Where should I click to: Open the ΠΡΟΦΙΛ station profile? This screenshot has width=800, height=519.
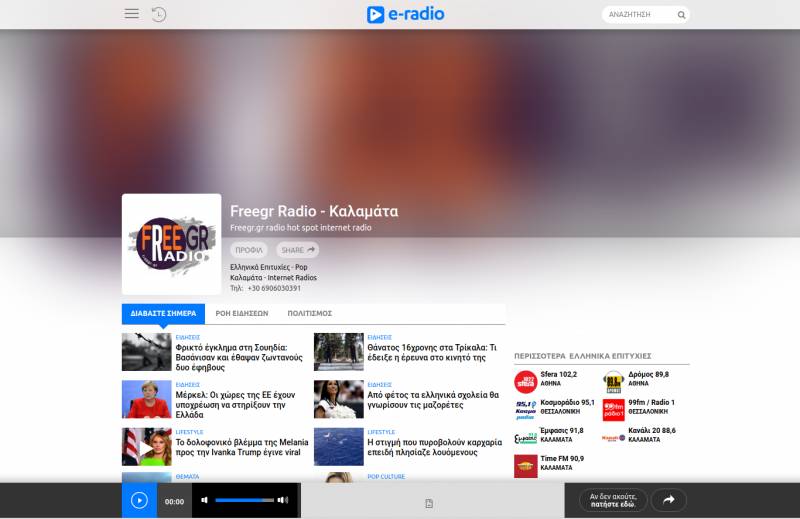tap(249, 250)
